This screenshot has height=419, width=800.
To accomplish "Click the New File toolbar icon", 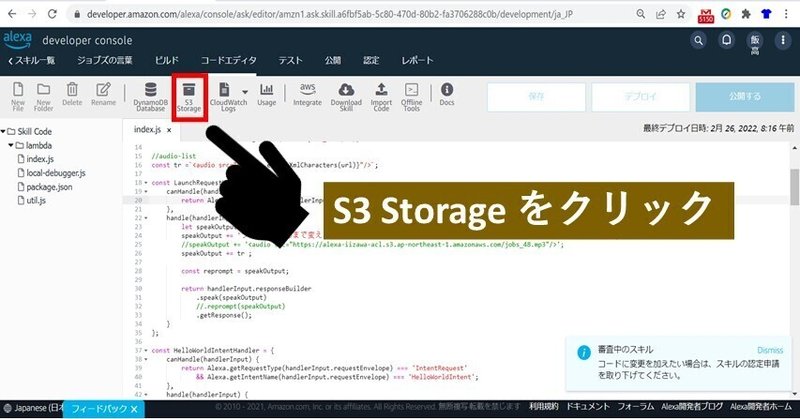I will coord(18,96).
